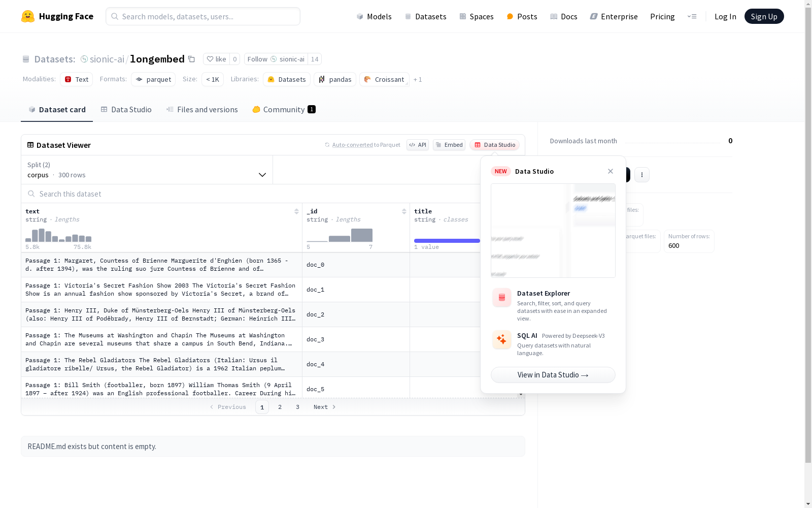
Task: Click the text column length histogram
Action: 58,235
